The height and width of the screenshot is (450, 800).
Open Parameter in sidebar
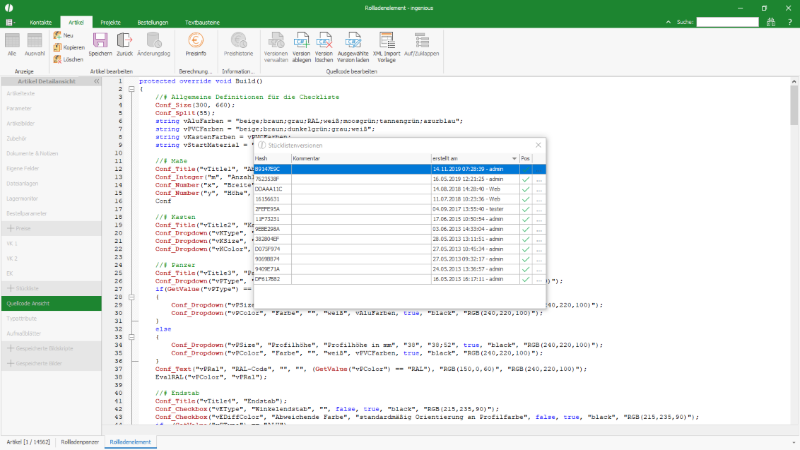pyautogui.click(x=51, y=109)
